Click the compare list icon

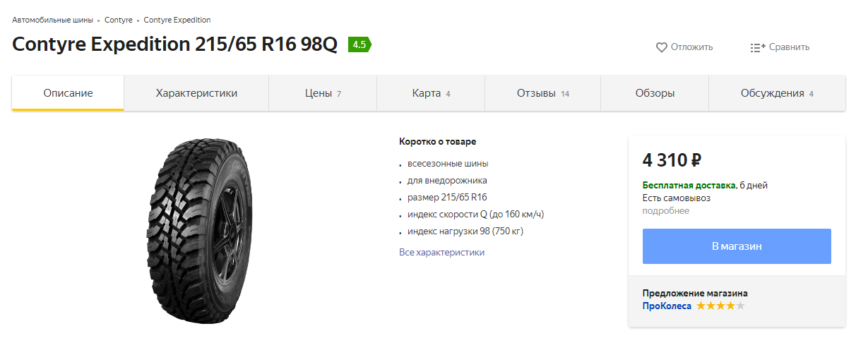[758, 47]
